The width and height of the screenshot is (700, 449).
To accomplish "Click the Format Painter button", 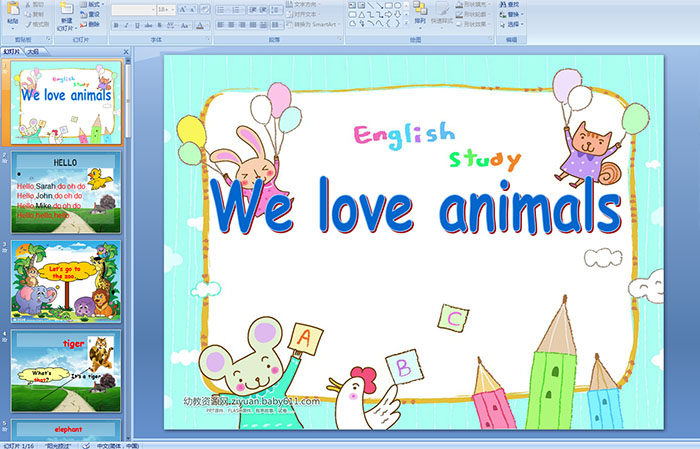I will tap(38, 24).
